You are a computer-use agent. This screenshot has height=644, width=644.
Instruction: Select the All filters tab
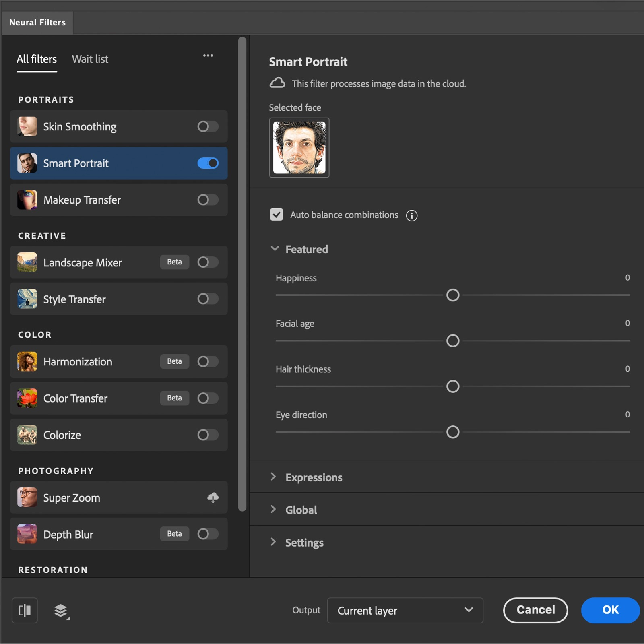click(x=37, y=59)
